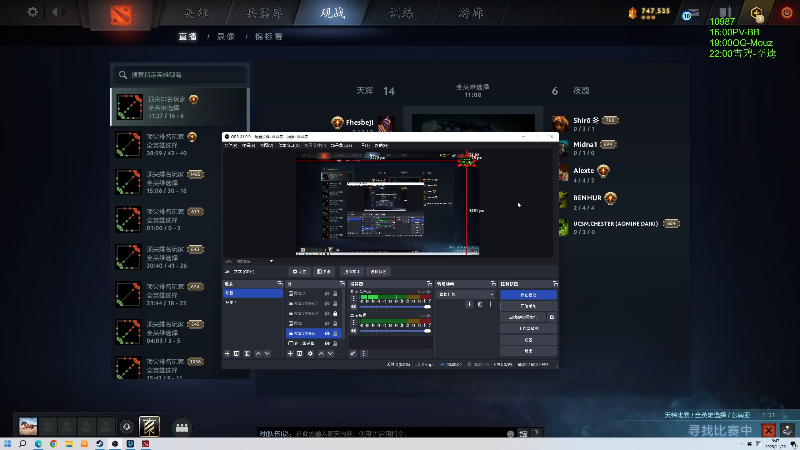Cancel match search with red X

[x=768, y=430]
